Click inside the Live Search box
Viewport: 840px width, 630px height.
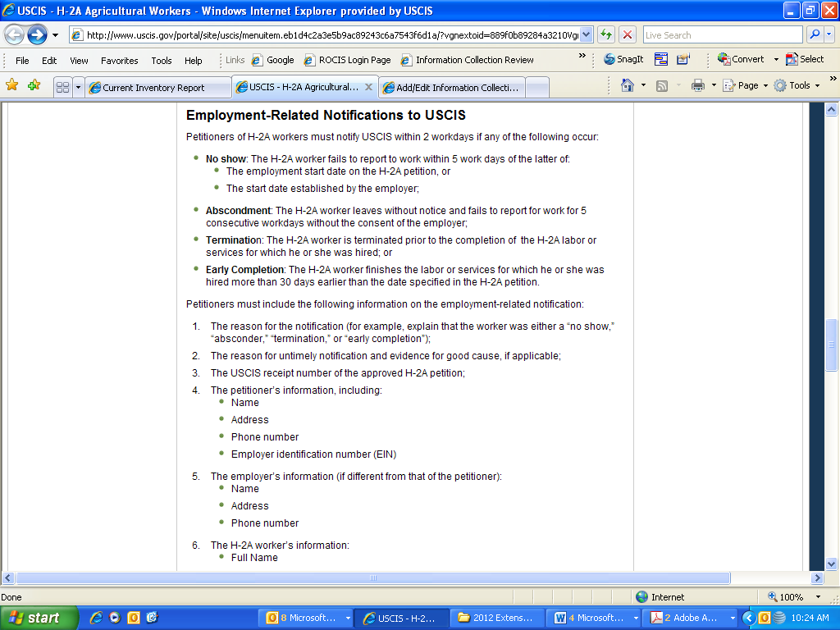click(723, 35)
